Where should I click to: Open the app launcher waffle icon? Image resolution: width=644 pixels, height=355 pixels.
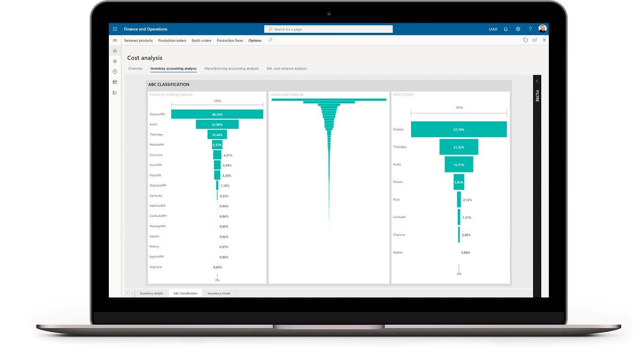coord(115,29)
